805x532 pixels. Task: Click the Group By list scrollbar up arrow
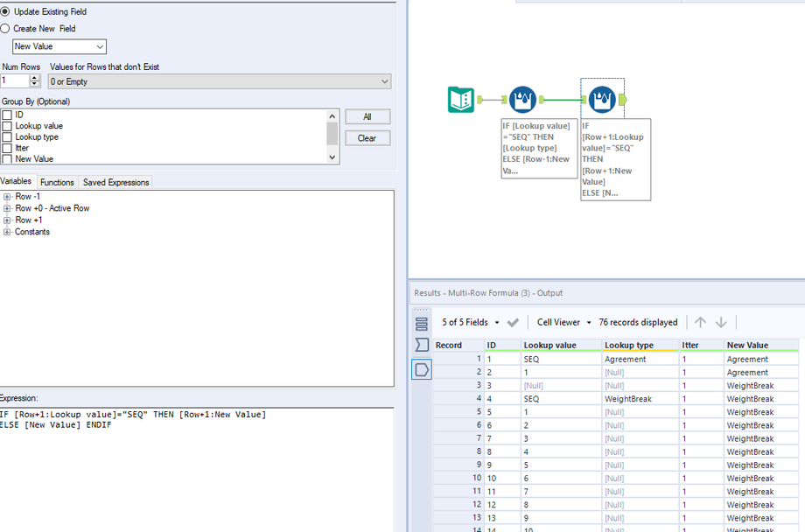(332, 116)
